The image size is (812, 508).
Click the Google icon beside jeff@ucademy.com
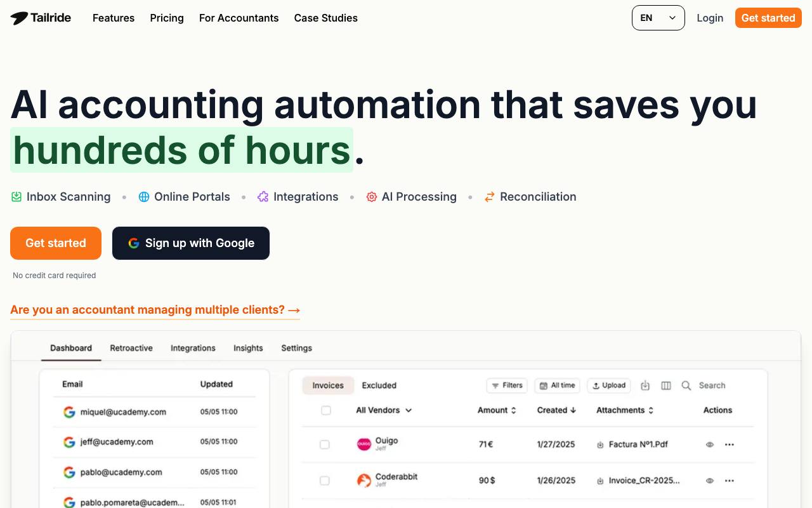click(x=69, y=442)
